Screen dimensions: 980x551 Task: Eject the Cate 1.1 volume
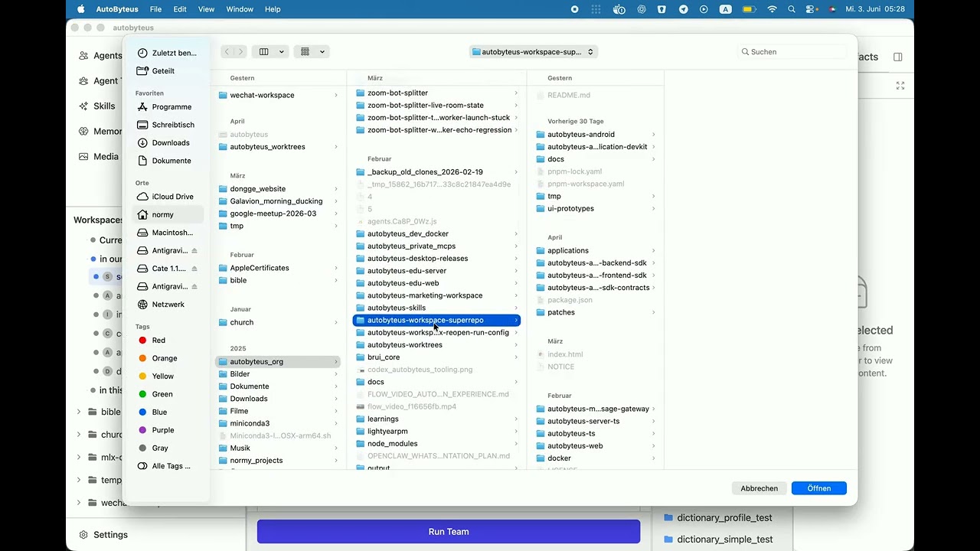point(194,269)
